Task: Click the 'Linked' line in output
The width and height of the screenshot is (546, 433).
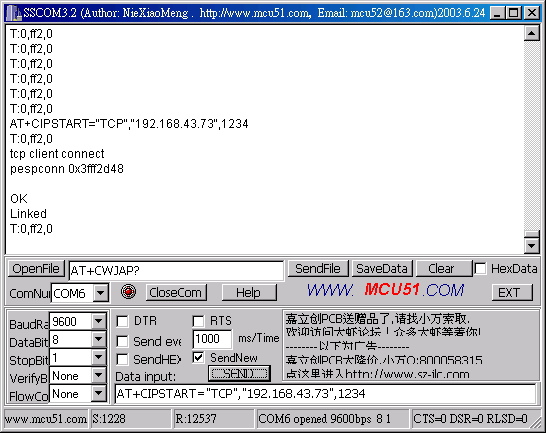Action: [28, 214]
